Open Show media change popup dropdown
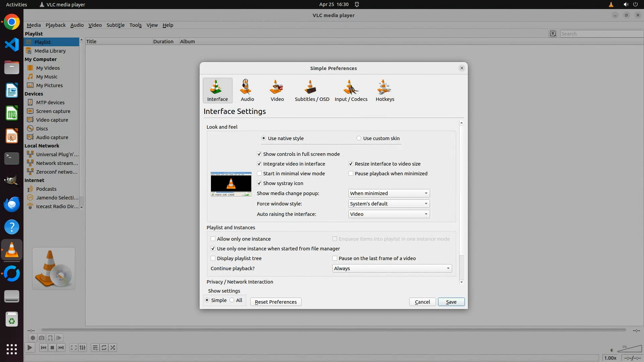 tap(389, 193)
